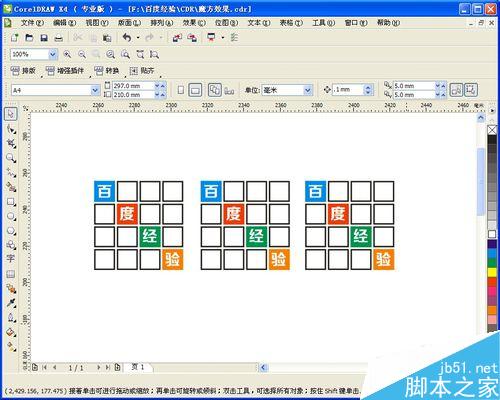
Task: Select the Basic Shapes tool
Action: (x=11, y=245)
